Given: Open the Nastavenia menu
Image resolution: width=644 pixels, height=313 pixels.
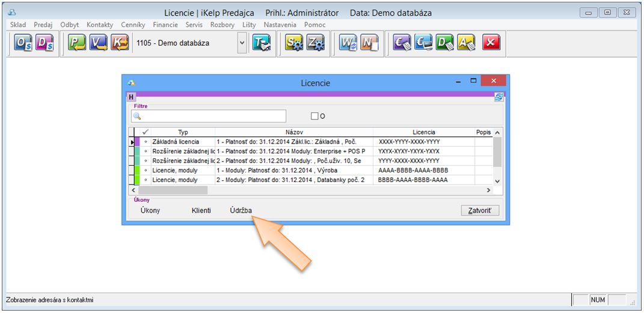Looking at the screenshot, I should coord(280,25).
